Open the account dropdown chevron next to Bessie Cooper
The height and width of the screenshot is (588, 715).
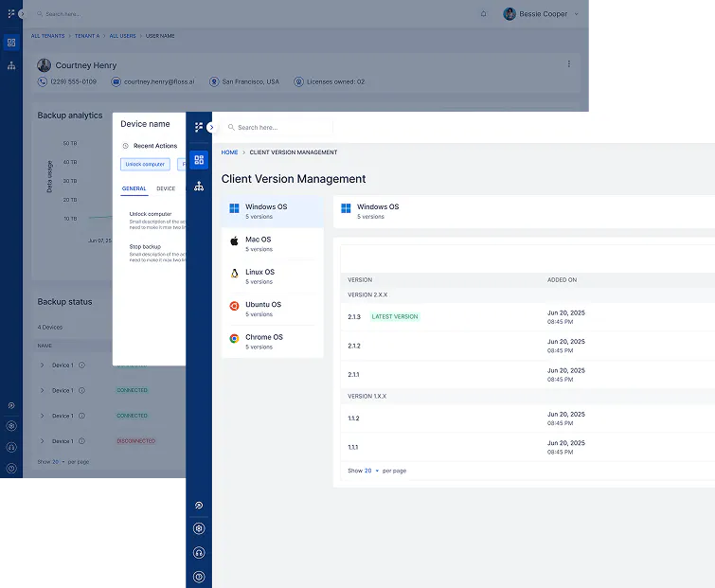pyautogui.click(x=577, y=14)
